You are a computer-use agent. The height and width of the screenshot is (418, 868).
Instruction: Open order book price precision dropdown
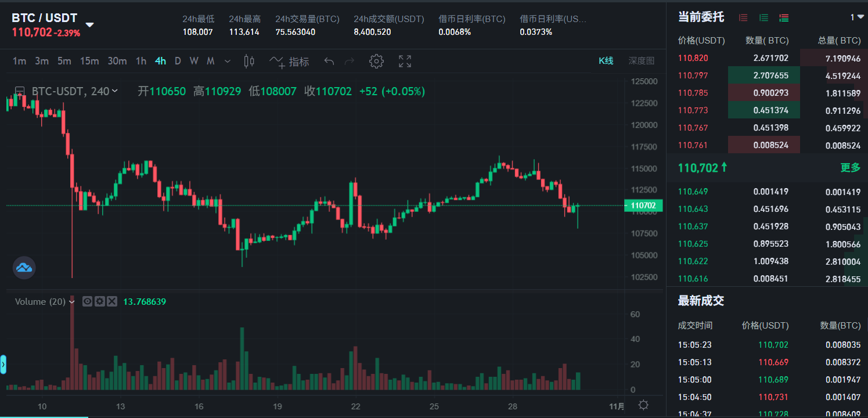point(857,17)
